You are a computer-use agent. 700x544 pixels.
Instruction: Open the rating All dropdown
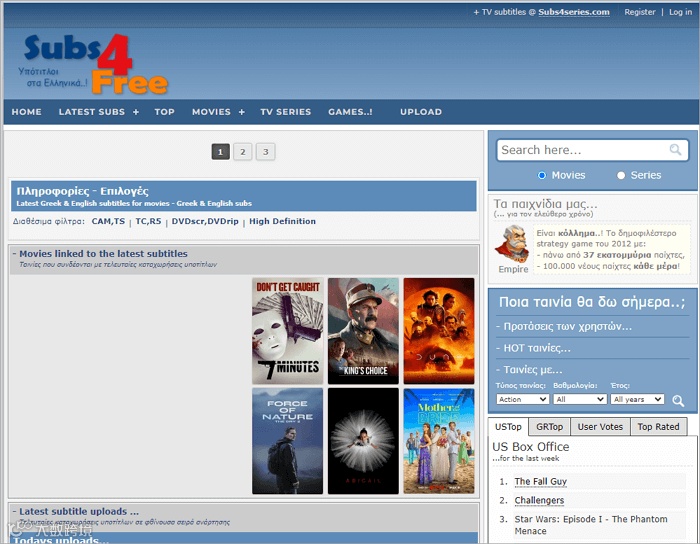[579, 399]
